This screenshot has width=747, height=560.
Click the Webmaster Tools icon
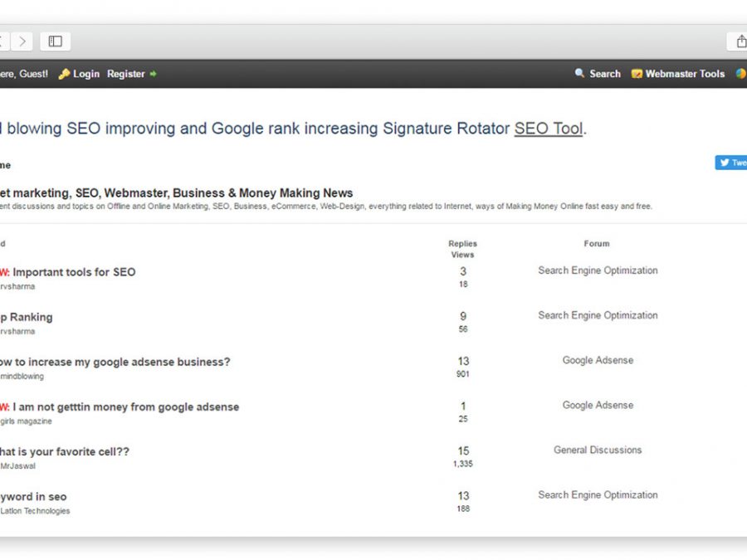pyautogui.click(x=637, y=74)
